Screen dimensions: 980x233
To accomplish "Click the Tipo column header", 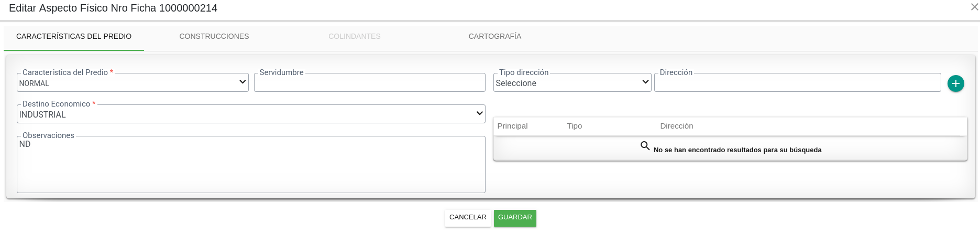I will (574, 126).
